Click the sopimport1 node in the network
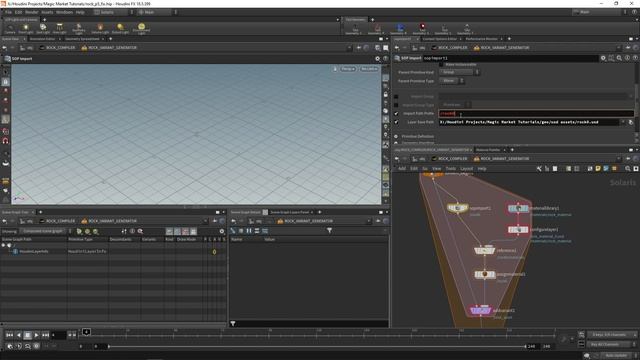 pyautogui.click(x=458, y=208)
